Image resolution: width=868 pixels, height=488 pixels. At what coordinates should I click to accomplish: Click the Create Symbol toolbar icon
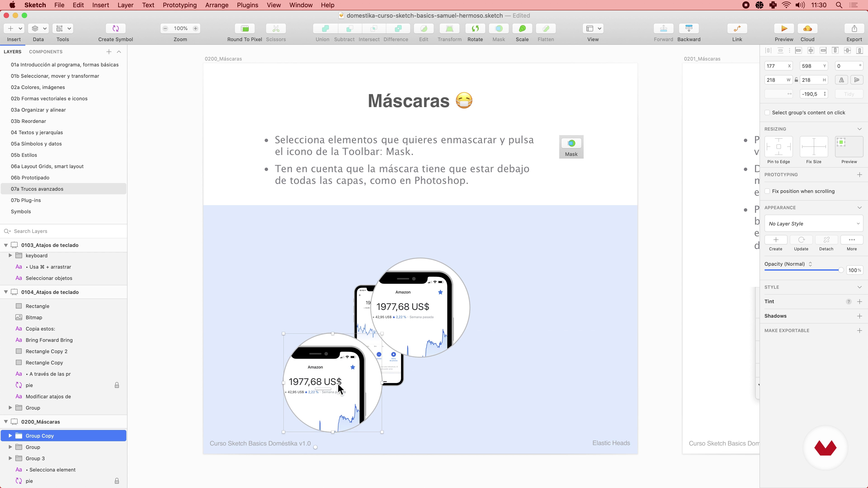click(x=116, y=29)
